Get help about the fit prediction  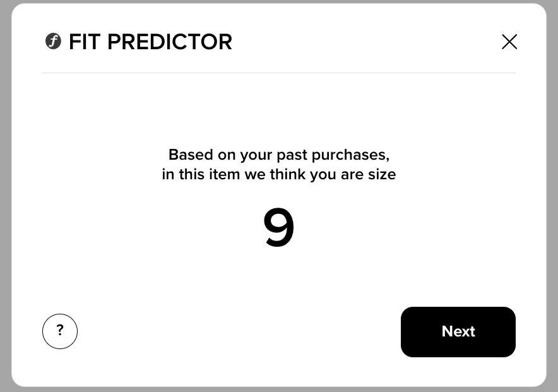[60, 331]
